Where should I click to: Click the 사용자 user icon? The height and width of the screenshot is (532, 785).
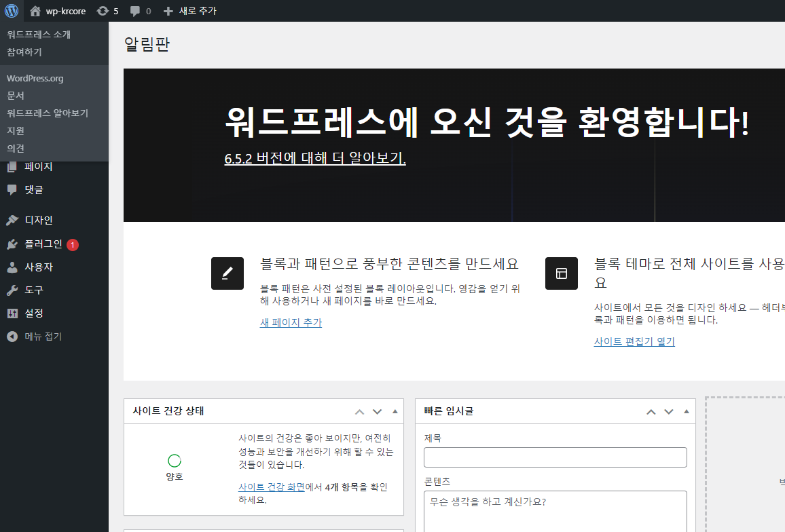pyautogui.click(x=12, y=267)
